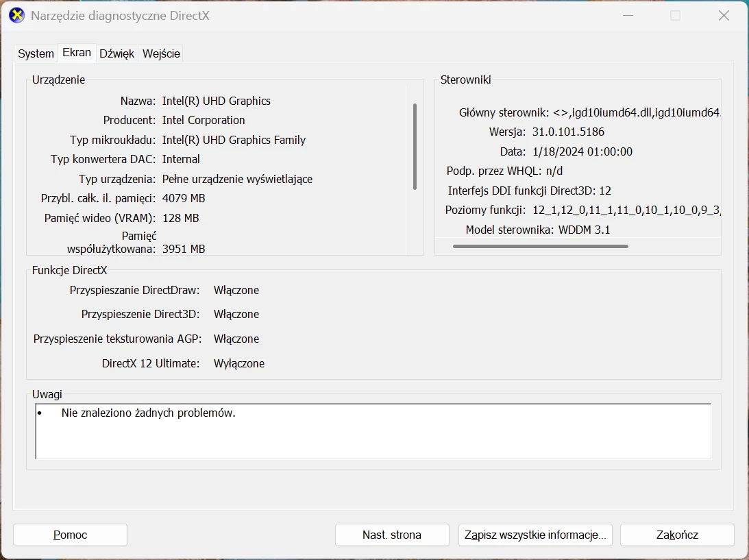
Task: Click the maximize window button
Action: tap(675, 16)
